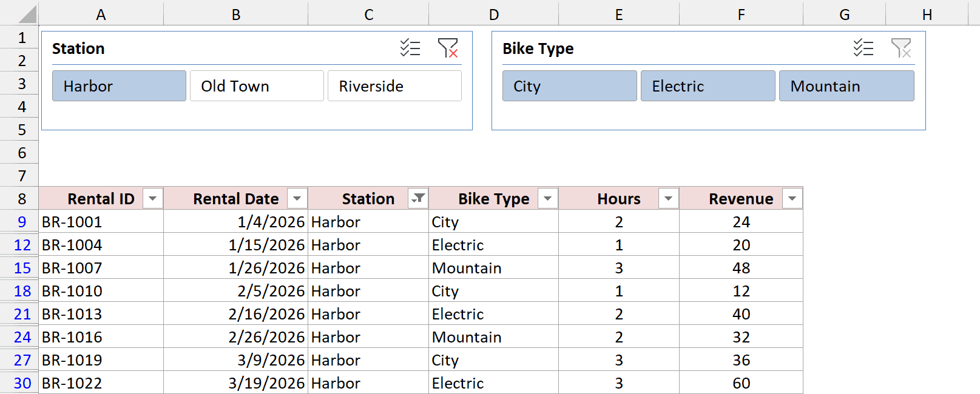Select column G header
The image size is (980, 394).
click(845, 14)
